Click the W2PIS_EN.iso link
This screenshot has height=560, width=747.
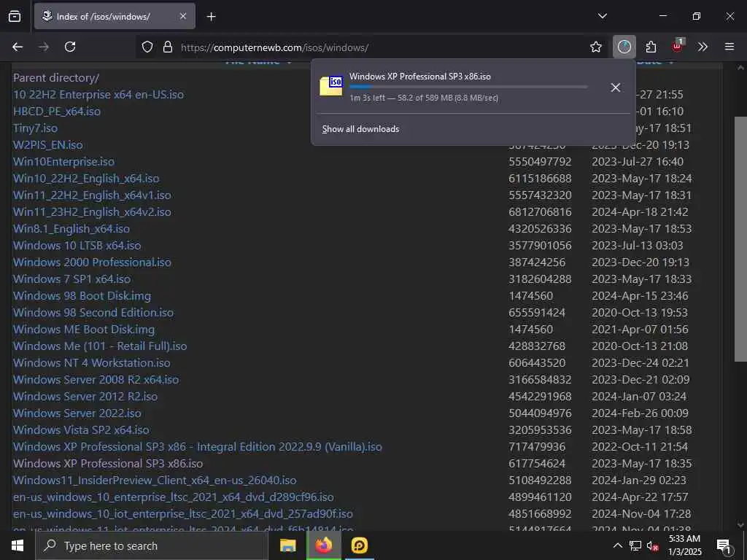click(47, 145)
